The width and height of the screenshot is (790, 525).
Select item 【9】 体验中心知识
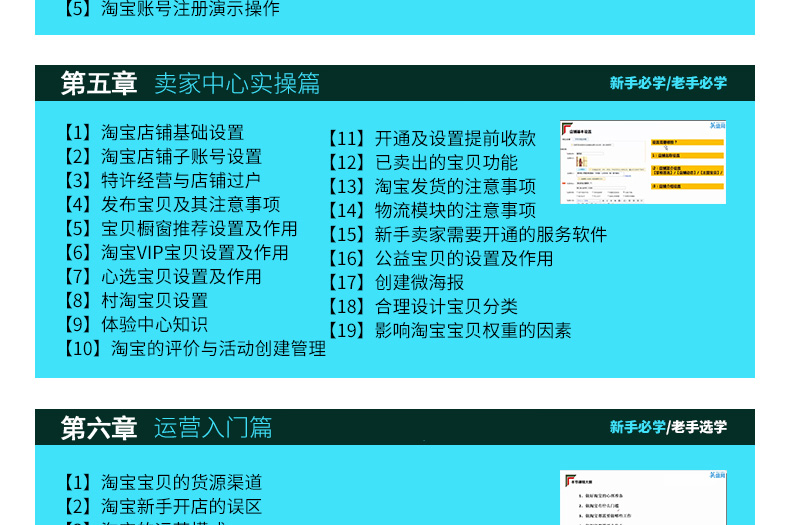pos(135,324)
